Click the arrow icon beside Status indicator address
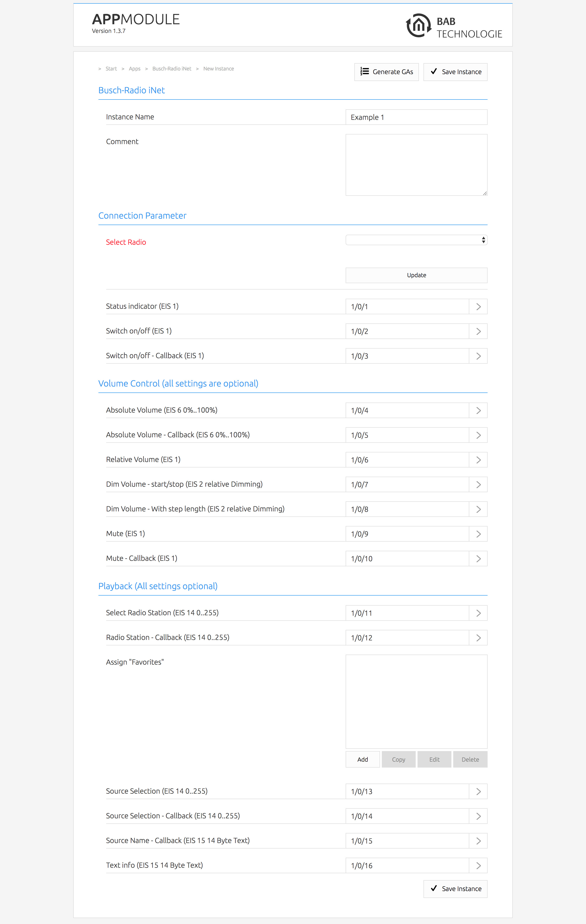The height and width of the screenshot is (924, 586). click(478, 307)
